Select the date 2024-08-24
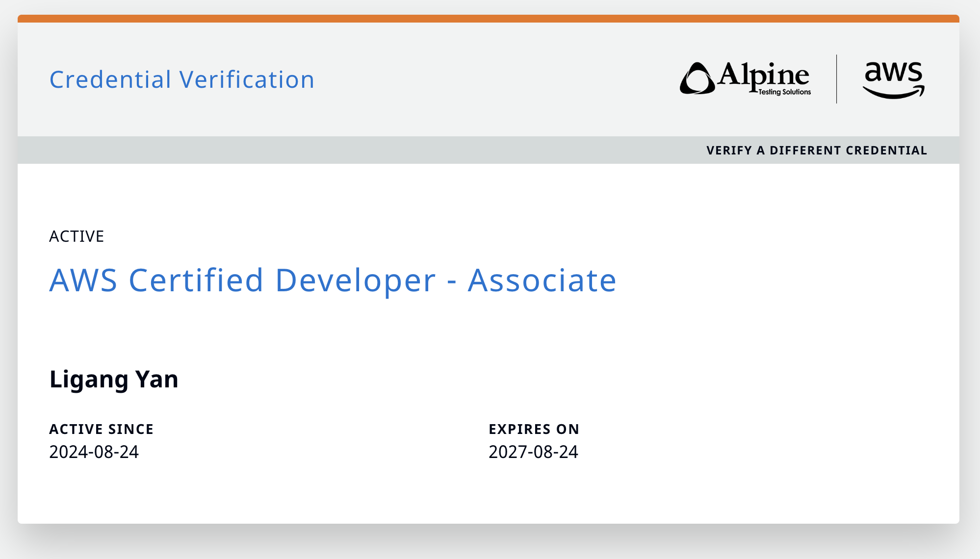 click(94, 452)
